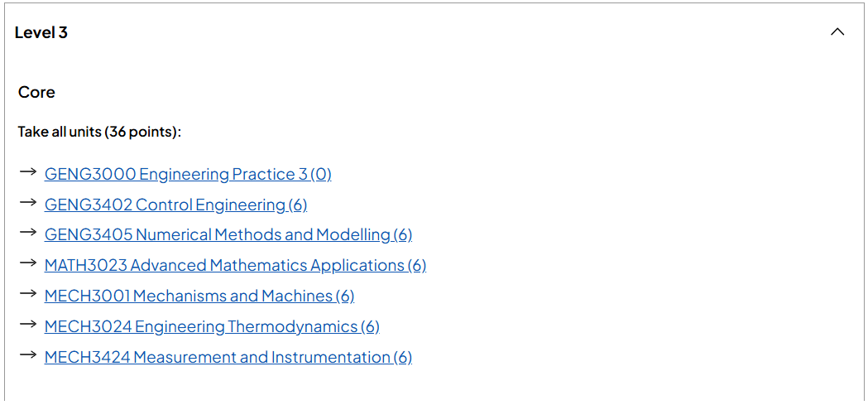Image resolution: width=868 pixels, height=405 pixels.
Task: Open MATH3023 Advanced Mathematics Applications link
Action: [235, 265]
